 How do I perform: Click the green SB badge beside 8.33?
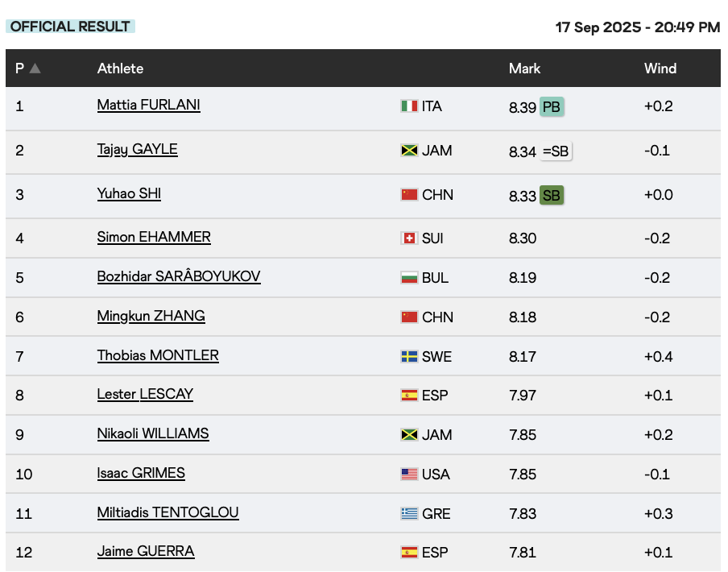pos(552,196)
